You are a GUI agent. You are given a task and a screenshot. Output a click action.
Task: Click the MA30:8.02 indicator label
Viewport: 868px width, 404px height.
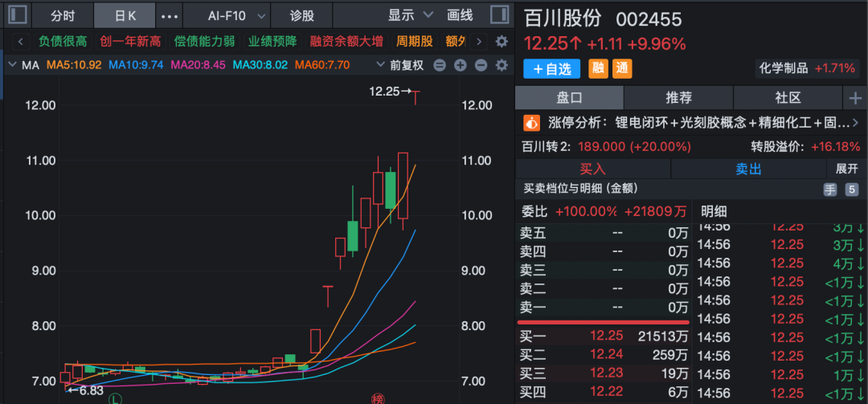[260, 65]
